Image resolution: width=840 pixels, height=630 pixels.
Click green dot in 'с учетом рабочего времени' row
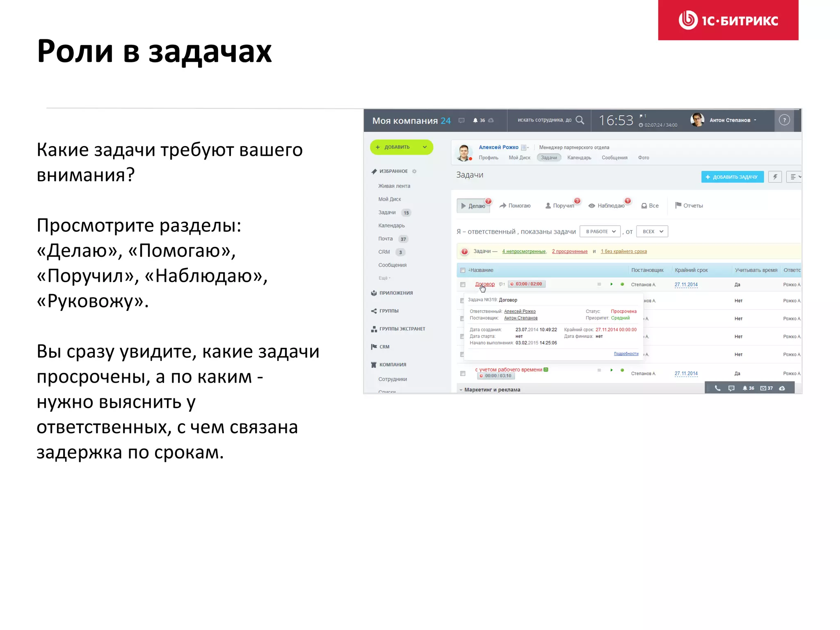[x=622, y=370]
